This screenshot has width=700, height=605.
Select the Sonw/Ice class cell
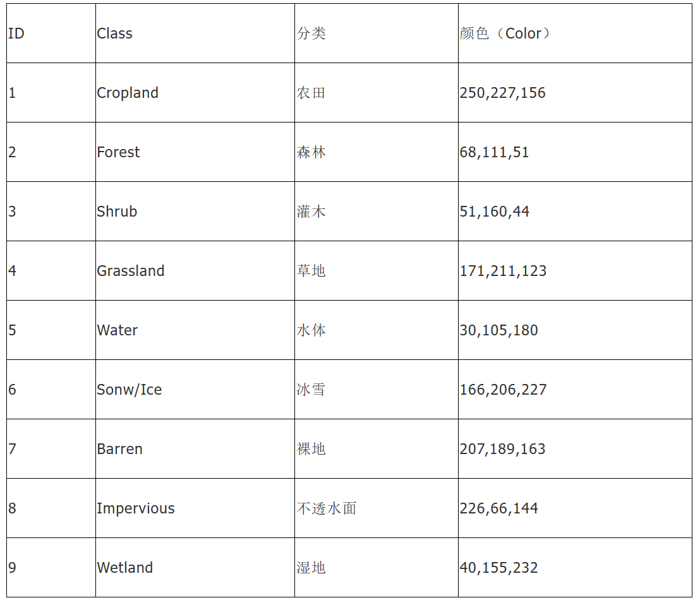click(129, 390)
